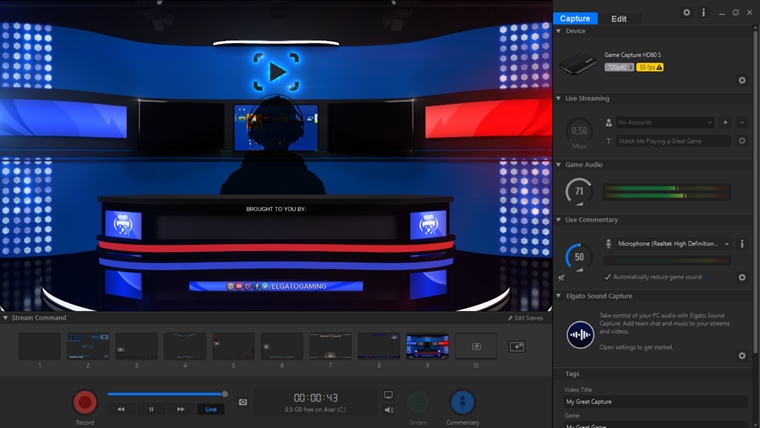The width and height of the screenshot is (760, 428).
Task: Add a live streaming account with plus
Action: click(725, 123)
